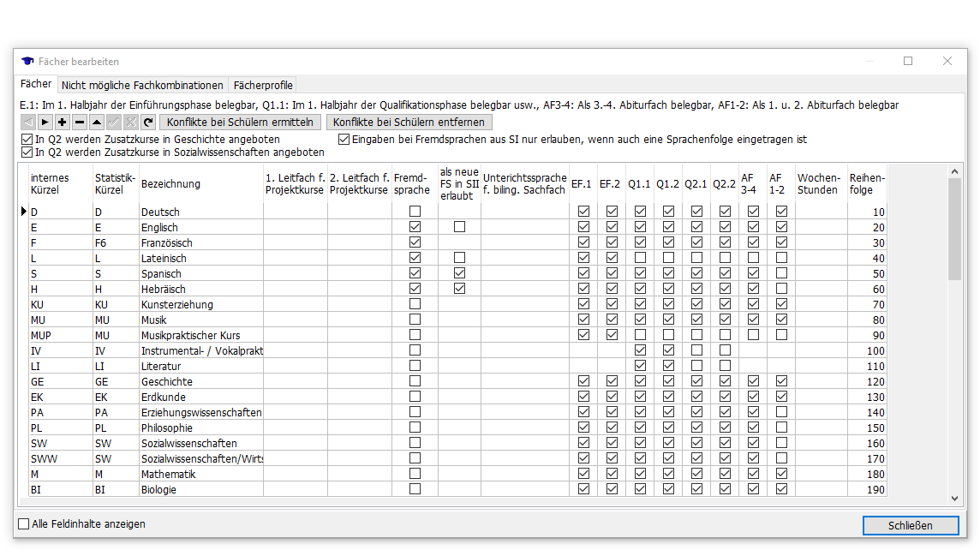980x556 pixels.
Task: Click the up triangle edit record icon
Action: 96,122
